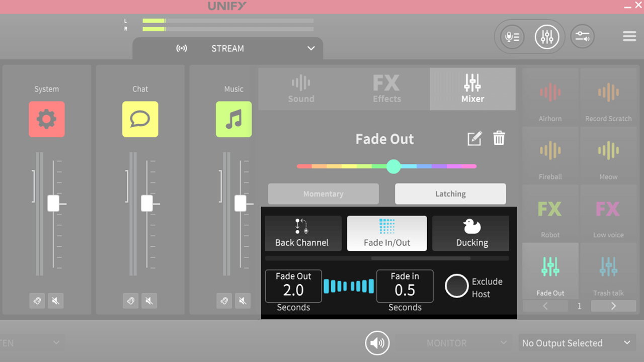Image resolution: width=644 pixels, height=362 pixels.
Task: Enable the Exclude Host option
Action: [457, 286]
